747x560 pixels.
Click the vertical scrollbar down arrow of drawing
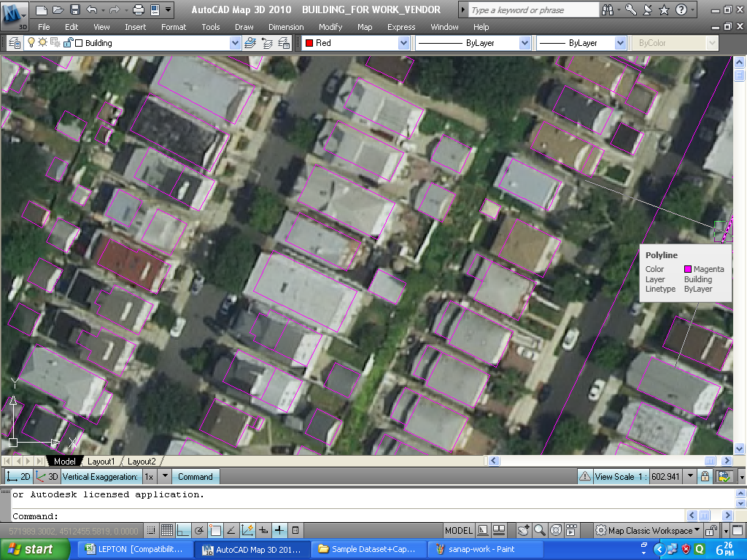point(739,448)
